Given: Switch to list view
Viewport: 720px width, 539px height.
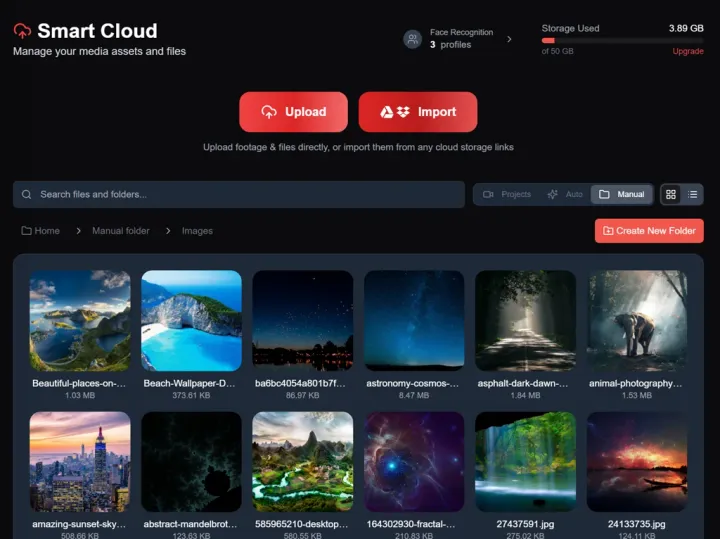Looking at the screenshot, I should click(x=692, y=194).
